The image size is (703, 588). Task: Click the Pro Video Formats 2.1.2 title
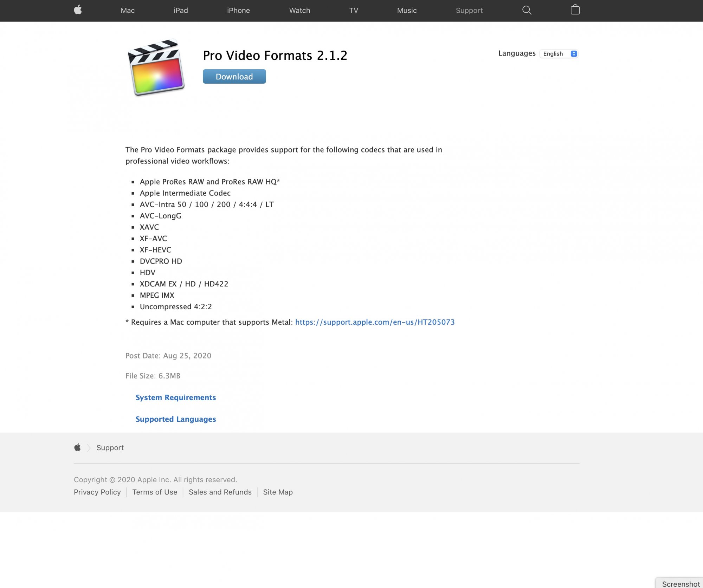pos(275,56)
